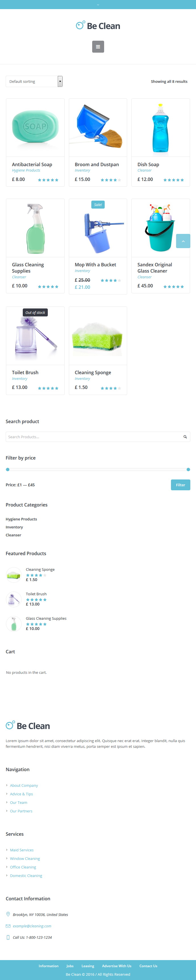Open the Default sorting dropdown
The image size is (196, 980).
click(x=34, y=81)
